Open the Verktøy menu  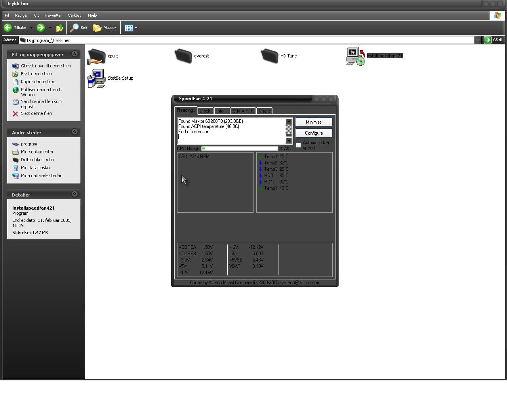[75, 15]
